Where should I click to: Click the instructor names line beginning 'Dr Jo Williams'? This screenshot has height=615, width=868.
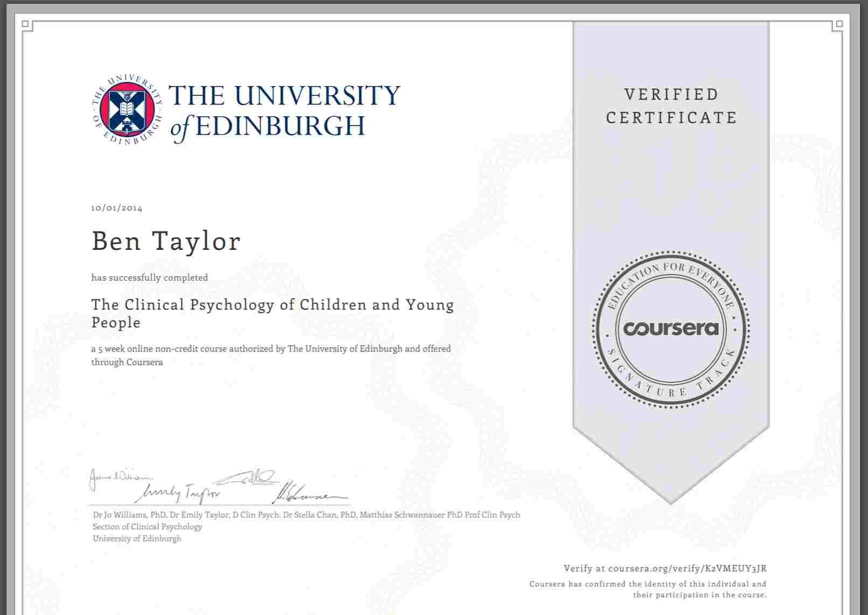pyautogui.click(x=307, y=515)
